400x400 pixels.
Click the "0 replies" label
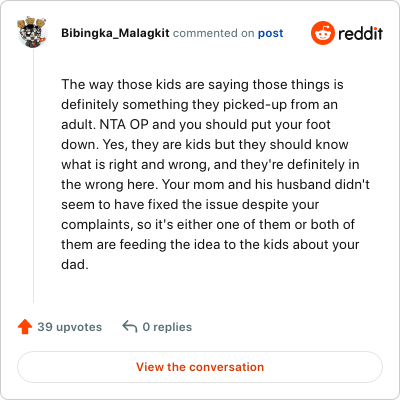point(167,327)
